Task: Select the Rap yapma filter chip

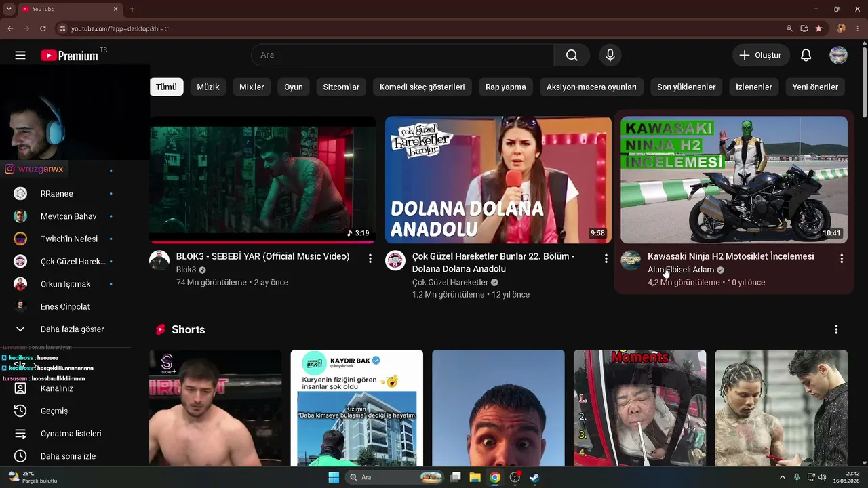Action: (x=506, y=87)
